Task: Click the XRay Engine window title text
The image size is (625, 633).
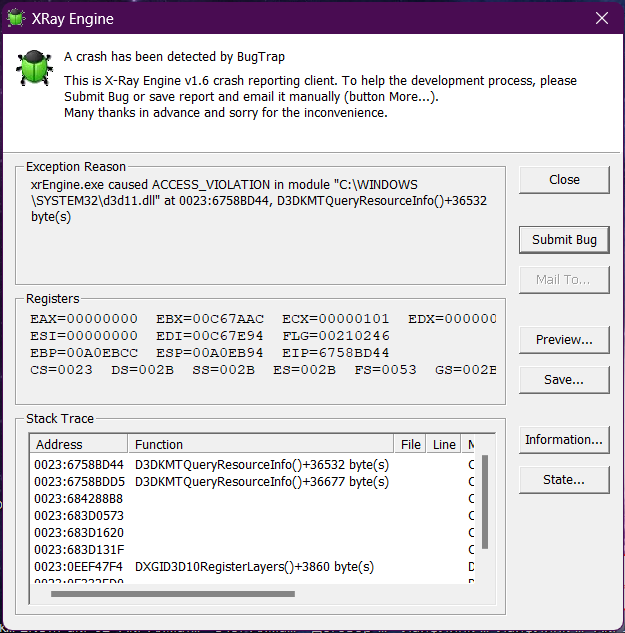Action: point(73,19)
